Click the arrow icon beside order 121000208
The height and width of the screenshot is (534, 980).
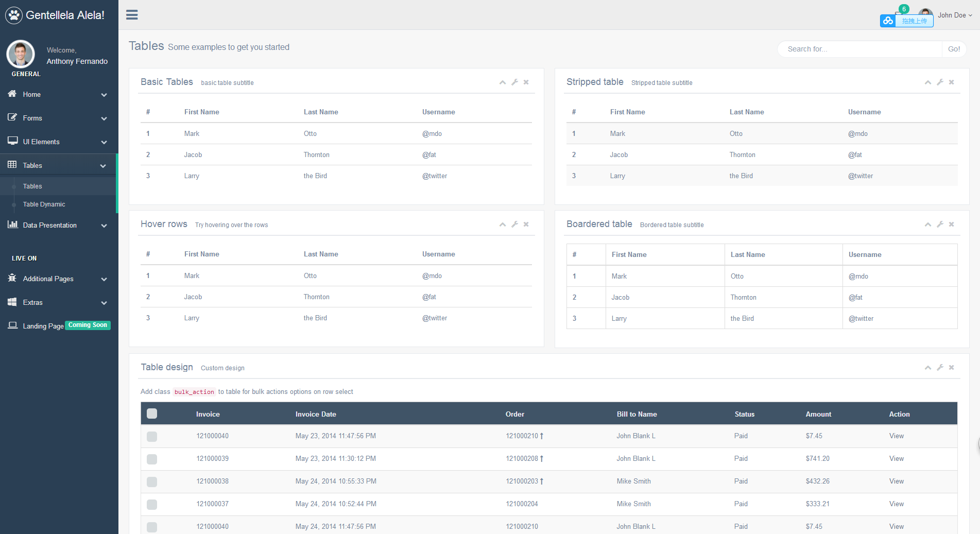pyautogui.click(x=542, y=459)
